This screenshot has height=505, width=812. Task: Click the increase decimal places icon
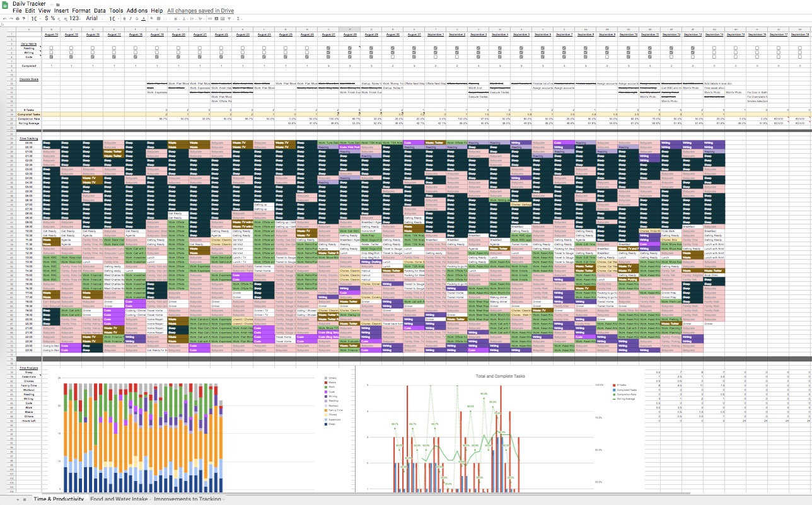point(66,19)
